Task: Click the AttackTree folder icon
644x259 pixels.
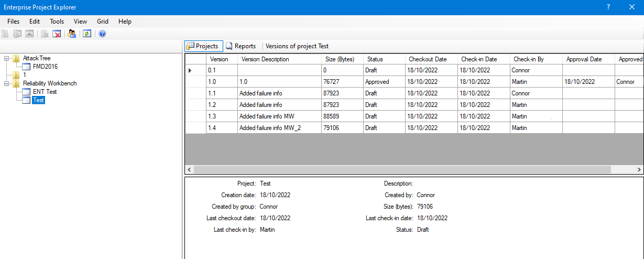Action: coord(16,58)
